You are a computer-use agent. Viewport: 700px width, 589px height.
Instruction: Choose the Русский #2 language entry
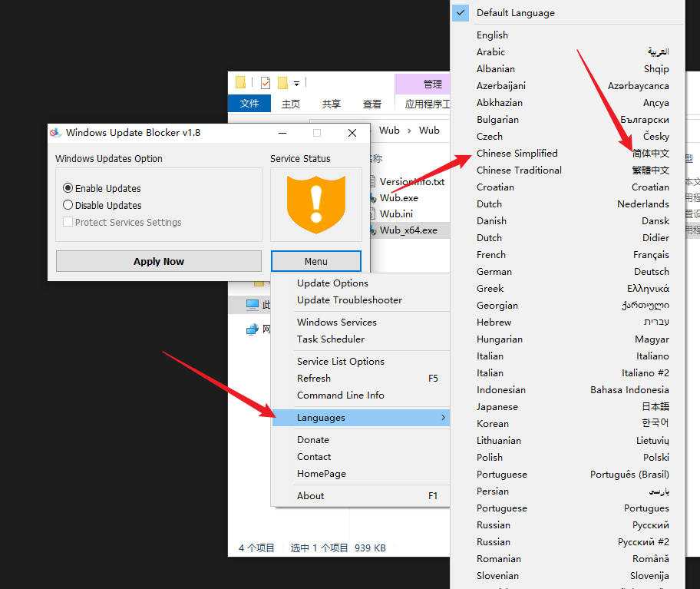[x=567, y=542]
